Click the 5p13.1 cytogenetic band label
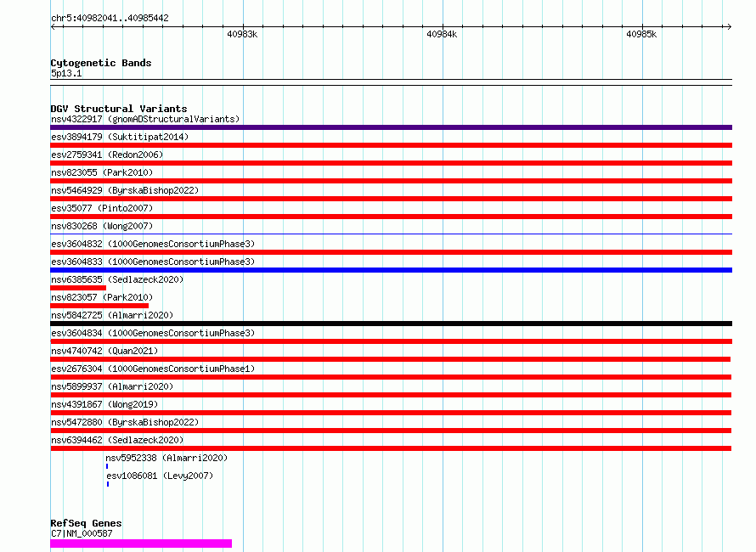The image size is (756, 552). point(66,73)
